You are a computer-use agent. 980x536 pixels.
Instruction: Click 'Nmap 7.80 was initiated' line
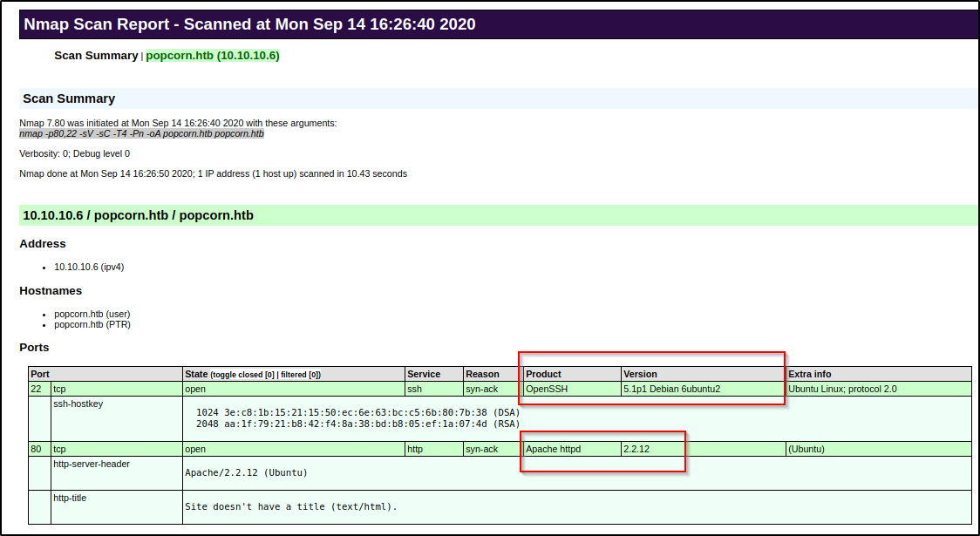(x=178, y=123)
